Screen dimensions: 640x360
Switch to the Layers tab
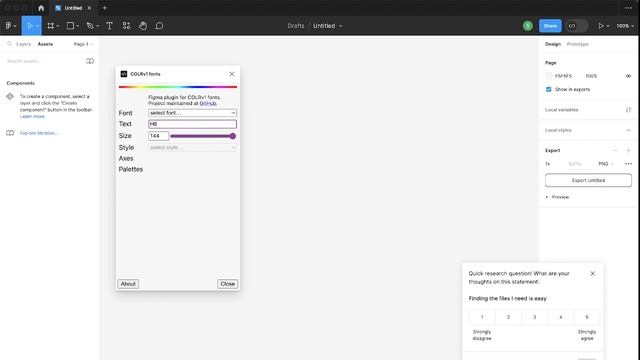[x=24, y=44]
